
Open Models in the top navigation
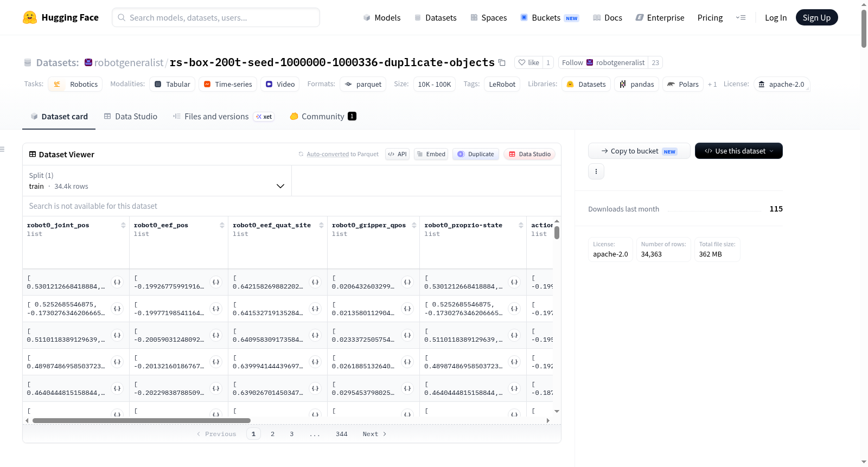tap(382, 17)
